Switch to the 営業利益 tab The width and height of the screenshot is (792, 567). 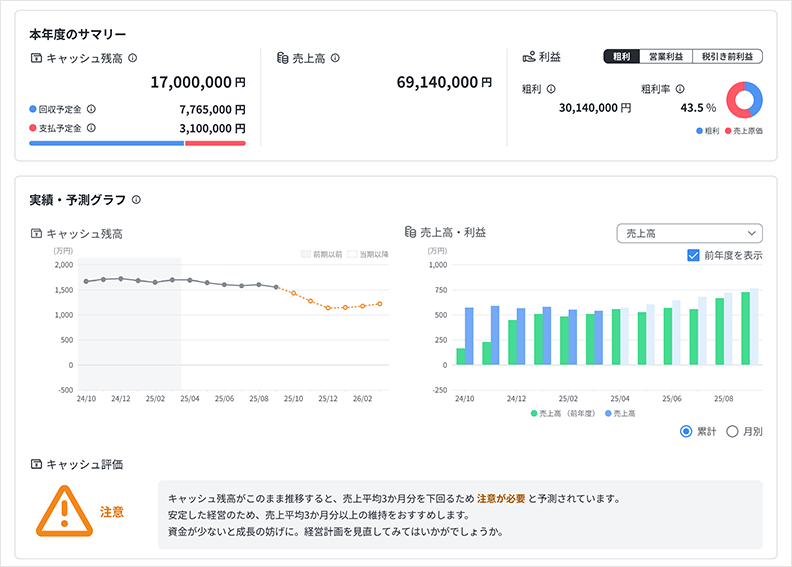tap(666, 57)
